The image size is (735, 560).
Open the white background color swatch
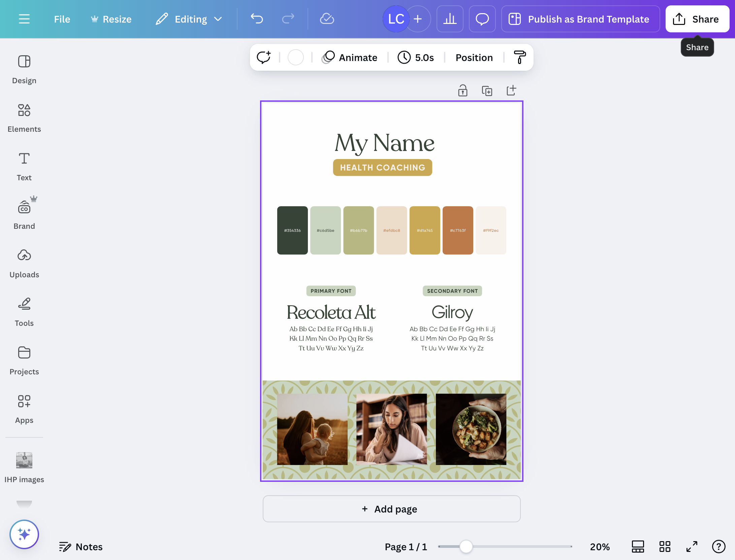click(x=296, y=57)
